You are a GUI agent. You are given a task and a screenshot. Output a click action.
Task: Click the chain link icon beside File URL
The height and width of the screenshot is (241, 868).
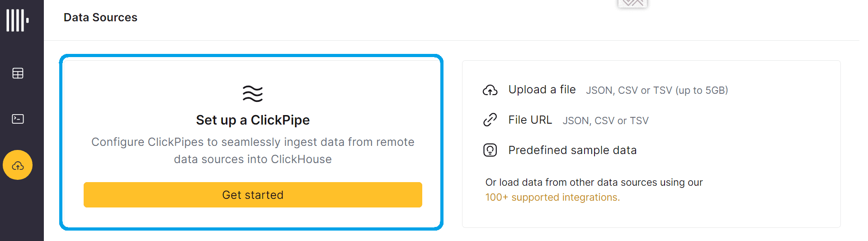coord(490,120)
